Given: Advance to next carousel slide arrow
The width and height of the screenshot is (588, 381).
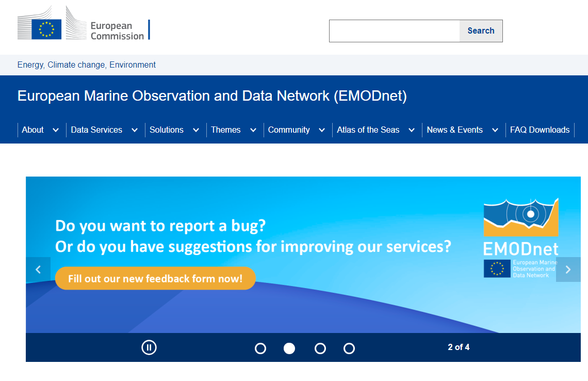Looking at the screenshot, I should coord(568,269).
